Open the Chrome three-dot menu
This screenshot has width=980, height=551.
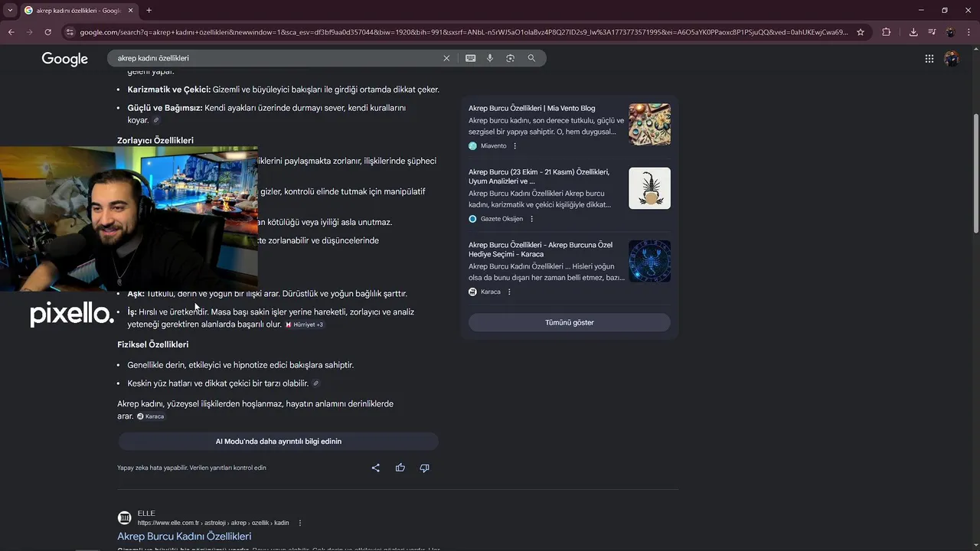[969, 32]
